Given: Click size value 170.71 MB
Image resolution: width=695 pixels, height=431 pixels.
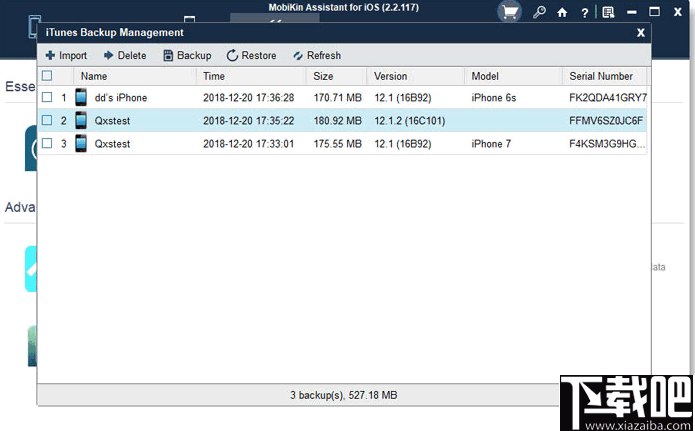Looking at the screenshot, I should [338, 98].
